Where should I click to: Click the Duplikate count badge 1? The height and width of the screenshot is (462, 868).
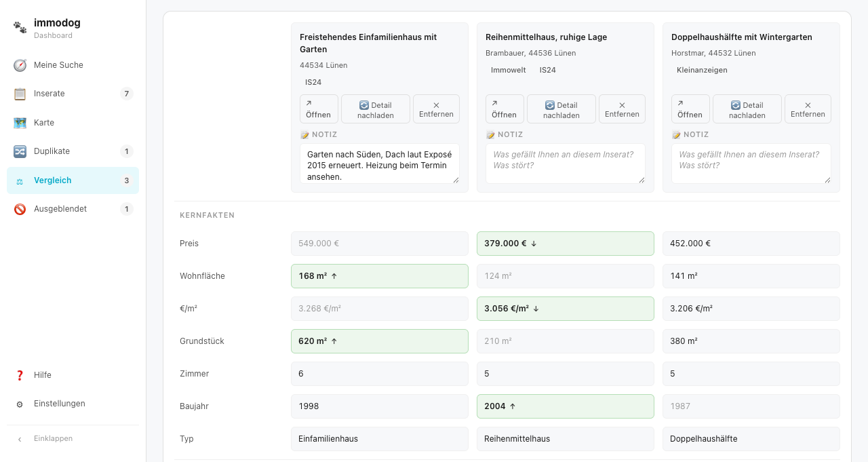pos(127,151)
